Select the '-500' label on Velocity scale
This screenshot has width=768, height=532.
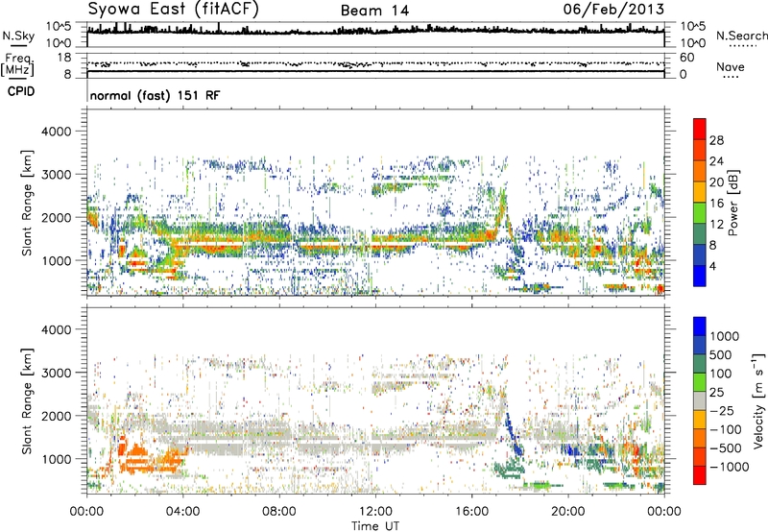(x=726, y=448)
